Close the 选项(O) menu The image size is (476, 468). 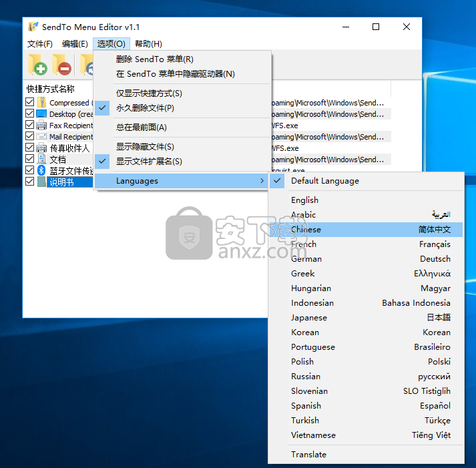(111, 43)
